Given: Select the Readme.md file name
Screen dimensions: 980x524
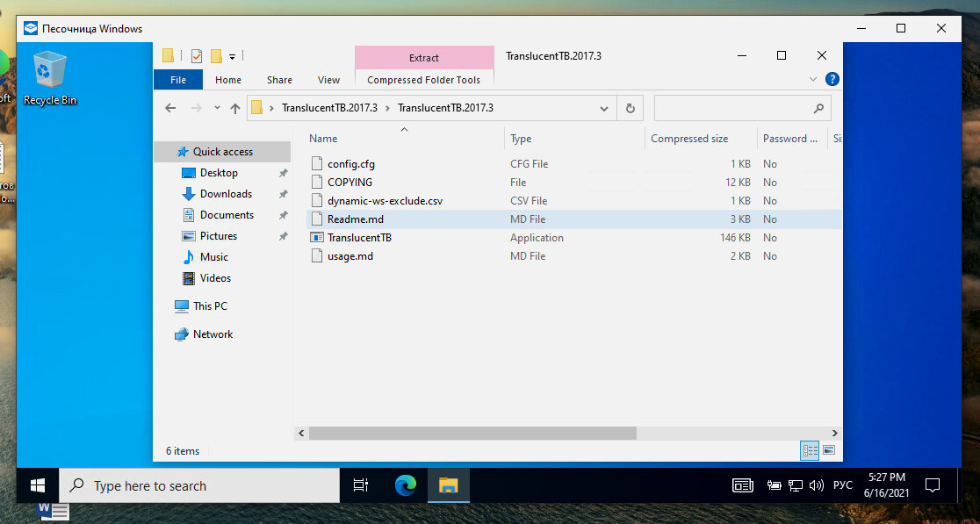Looking at the screenshot, I should pyautogui.click(x=356, y=219).
